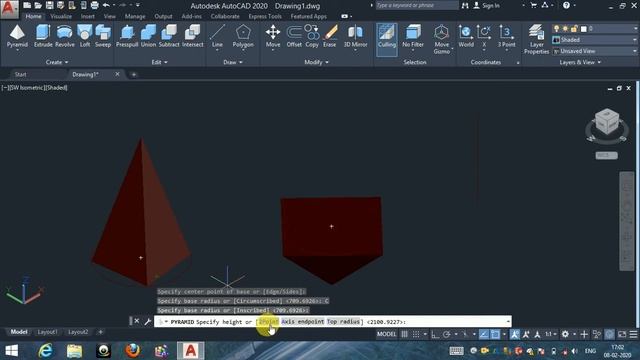Toggle polar tracking in the status bar
The height and width of the screenshot is (360, 640).
tap(447, 334)
